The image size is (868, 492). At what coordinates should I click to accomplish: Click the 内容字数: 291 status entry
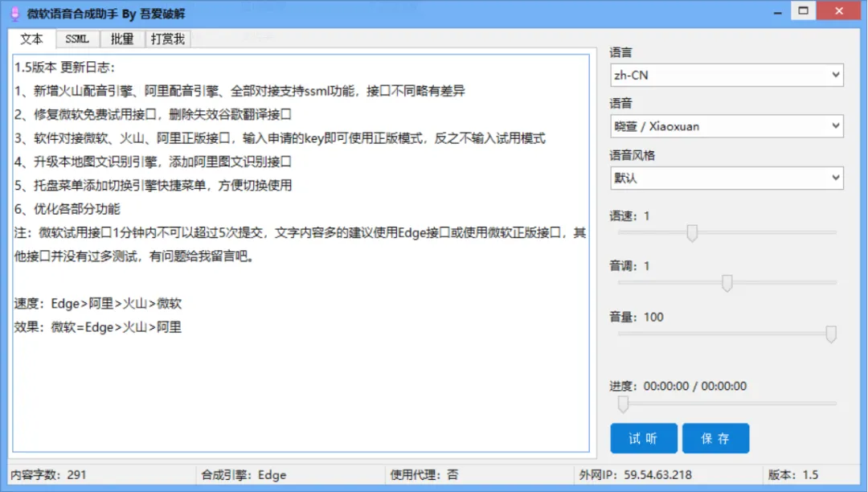coord(49,475)
